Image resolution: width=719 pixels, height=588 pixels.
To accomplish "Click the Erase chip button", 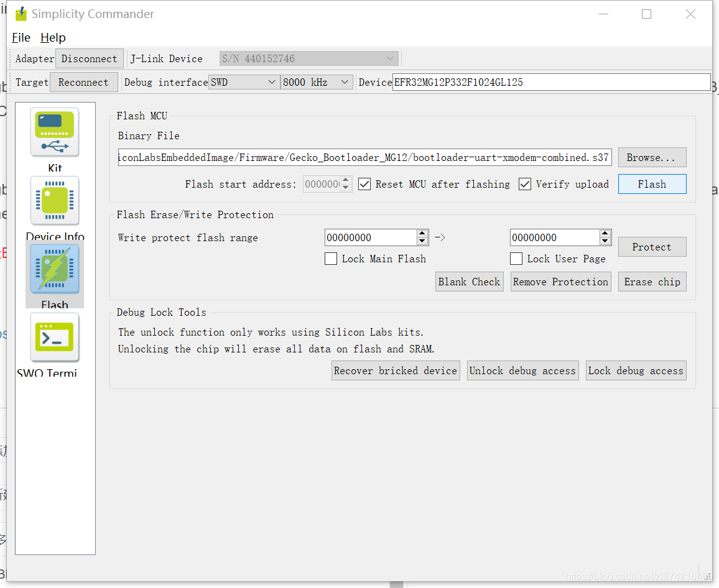I will click(652, 282).
